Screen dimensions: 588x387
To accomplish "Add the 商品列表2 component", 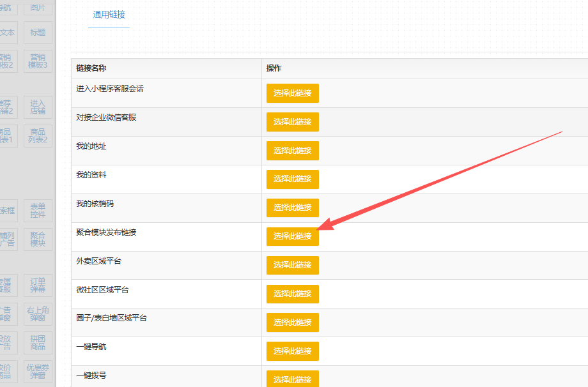I will 38,135.
